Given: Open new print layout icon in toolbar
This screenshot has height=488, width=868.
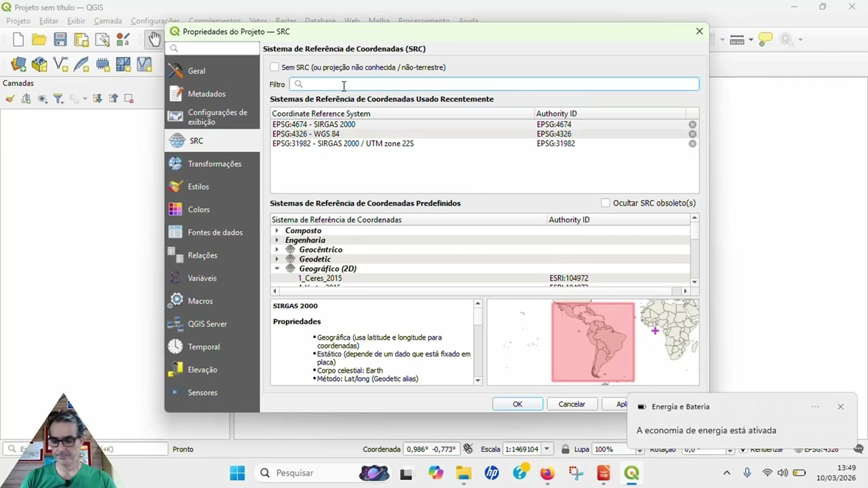Looking at the screenshot, I should (81, 40).
